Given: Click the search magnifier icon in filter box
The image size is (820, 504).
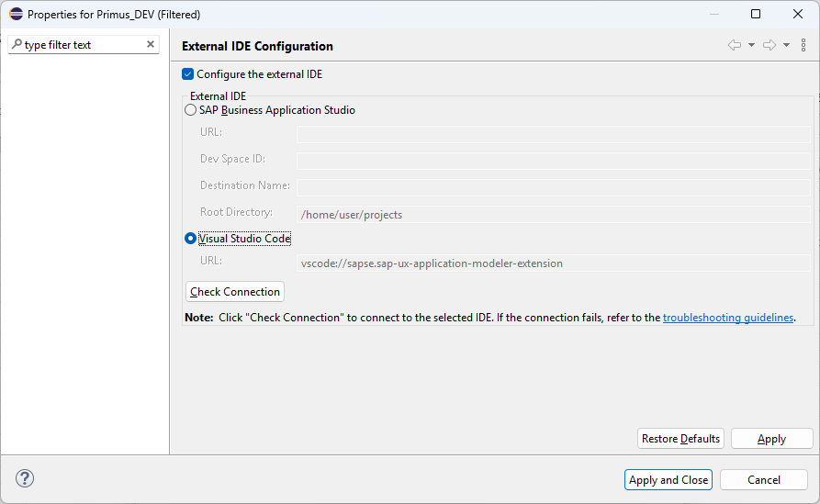Looking at the screenshot, I should pyautogui.click(x=17, y=44).
